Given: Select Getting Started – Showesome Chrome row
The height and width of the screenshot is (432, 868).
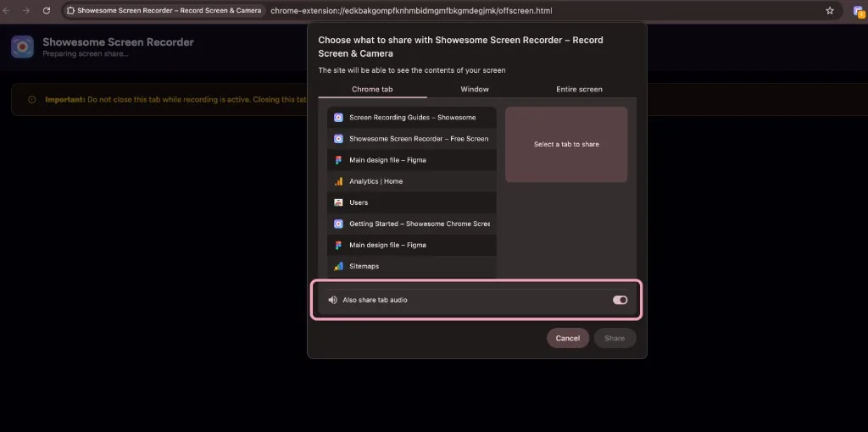Looking at the screenshot, I should [412, 224].
